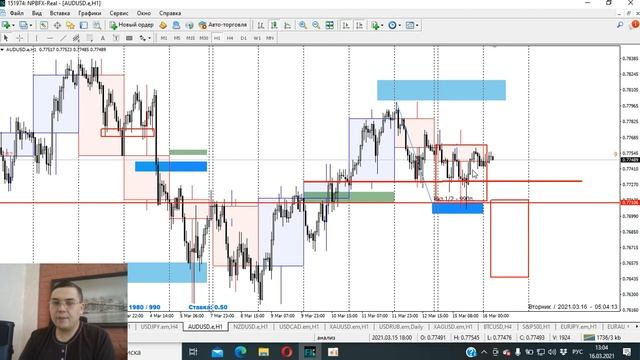Switch chart to line chart
The width and height of the screenshot is (640, 360).
coord(287,25)
